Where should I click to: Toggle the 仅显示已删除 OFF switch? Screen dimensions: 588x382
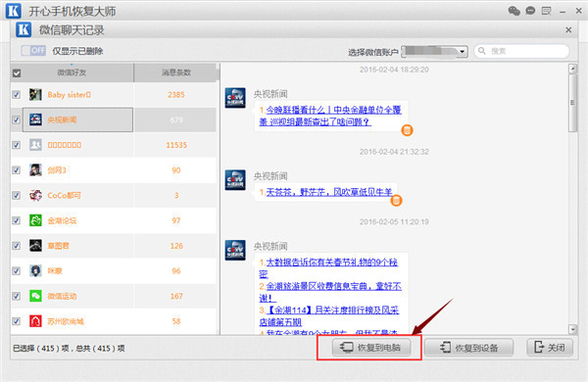[x=33, y=51]
